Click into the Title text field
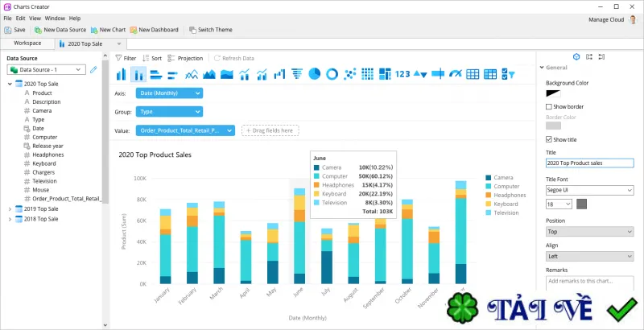Screen dimensions: 644x330 coord(590,163)
